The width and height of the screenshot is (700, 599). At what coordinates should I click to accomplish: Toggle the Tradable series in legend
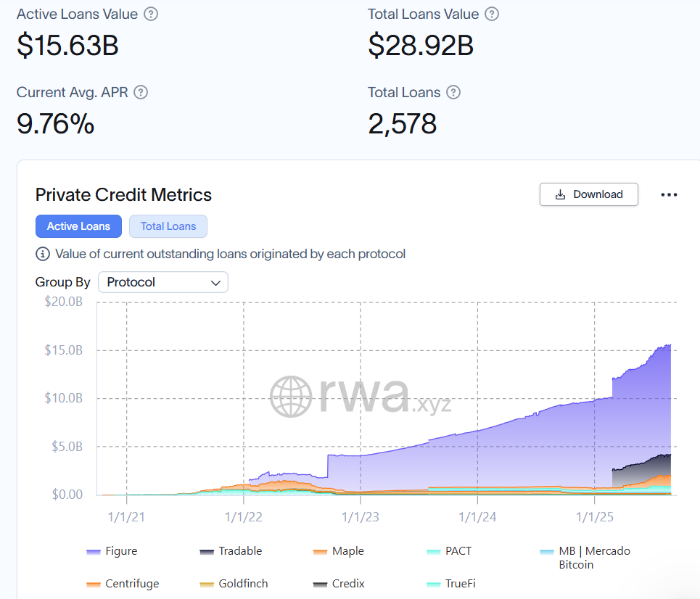coord(239,551)
